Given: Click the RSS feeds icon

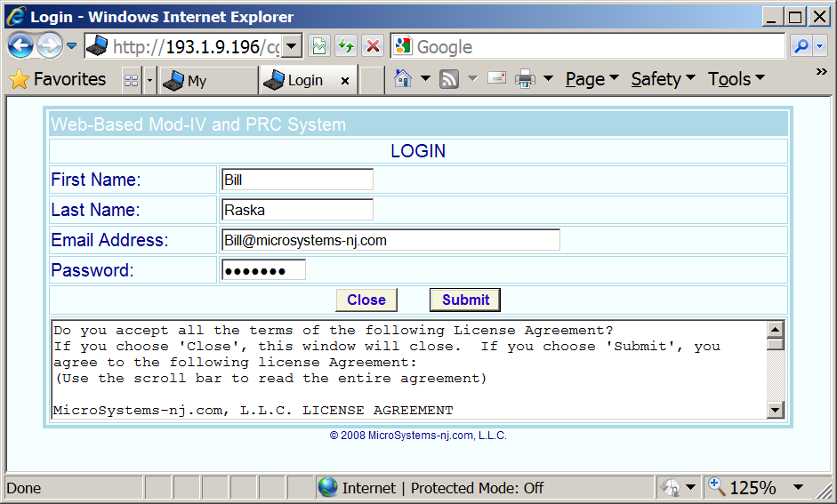Looking at the screenshot, I should click(x=449, y=79).
